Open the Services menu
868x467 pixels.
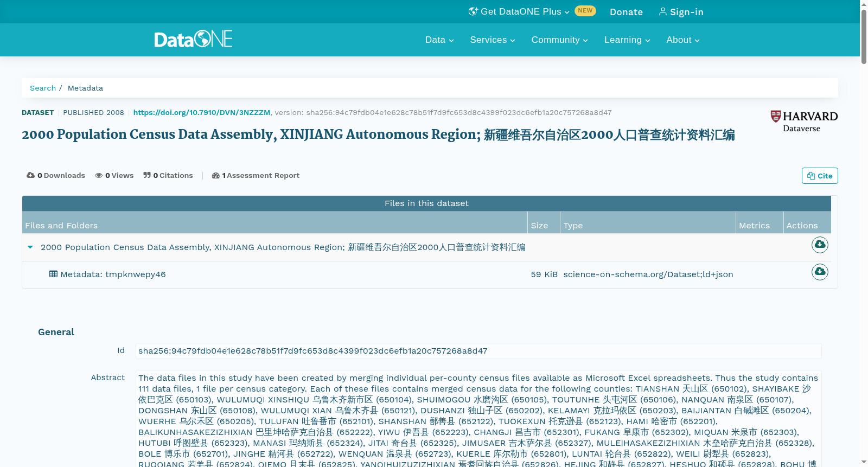493,40
